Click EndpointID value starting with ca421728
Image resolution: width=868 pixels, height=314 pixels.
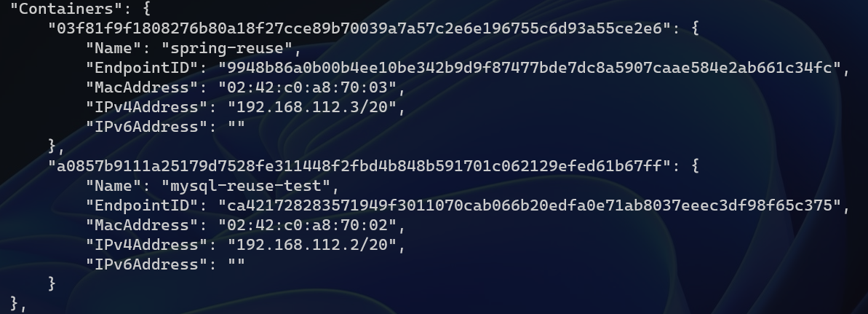point(529,205)
